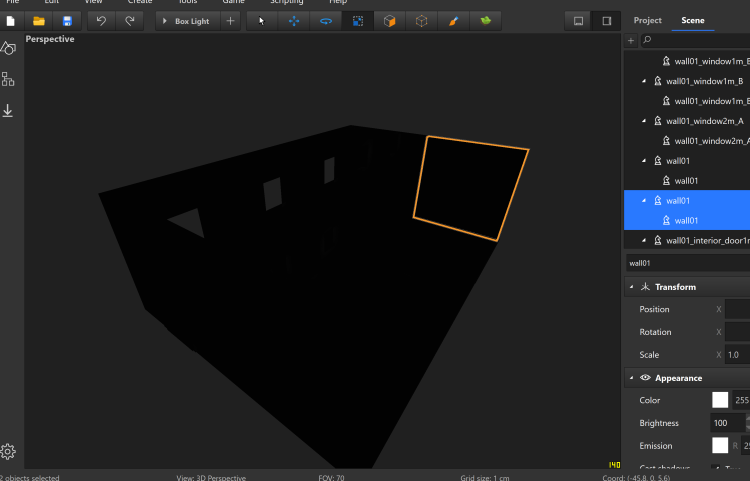
Task: Toggle the bottom panel visibility
Action: 578,21
